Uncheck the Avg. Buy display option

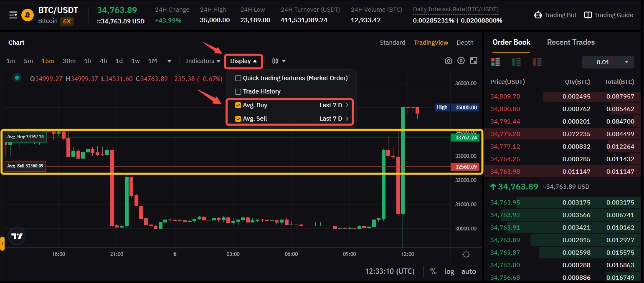tap(238, 105)
